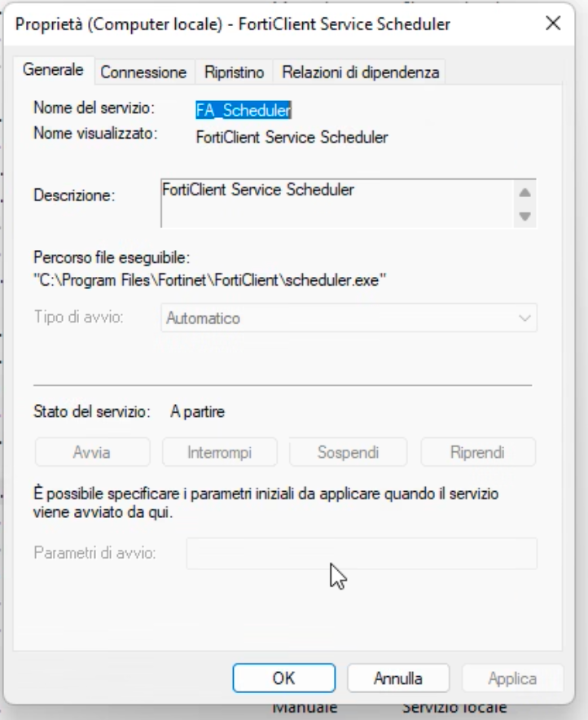This screenshot has height=720, width=588.
Task: Open the Relazioni di dipendenza tab
Action: [x=361, y=72]
